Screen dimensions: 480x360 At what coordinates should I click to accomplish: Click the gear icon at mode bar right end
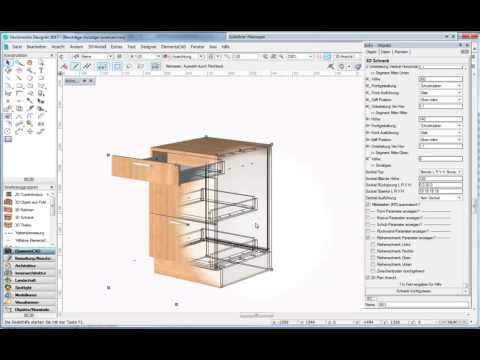341,67
